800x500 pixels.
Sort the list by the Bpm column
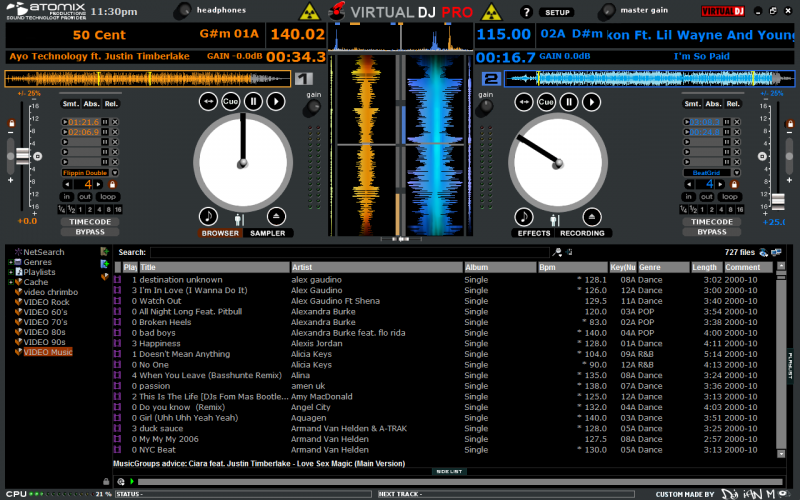point(572,267)
